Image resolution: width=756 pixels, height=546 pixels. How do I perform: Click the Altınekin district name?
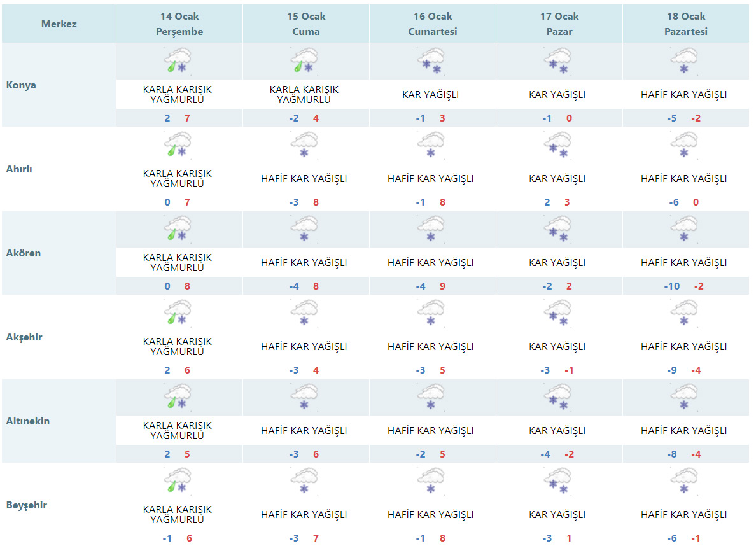28,421
